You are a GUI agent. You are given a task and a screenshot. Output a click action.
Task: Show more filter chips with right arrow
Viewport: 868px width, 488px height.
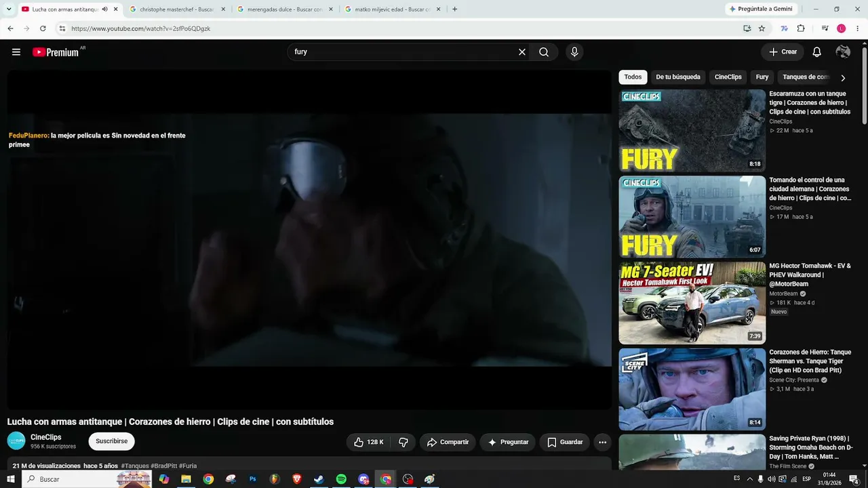pyautogui.click(x=843, y=78)
